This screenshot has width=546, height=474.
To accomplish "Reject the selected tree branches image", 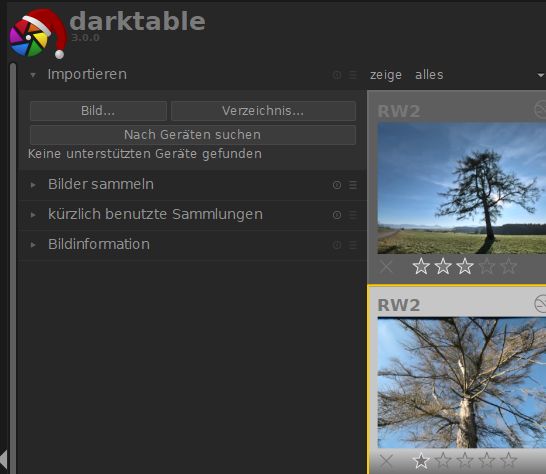I will (x=386, y=461).
